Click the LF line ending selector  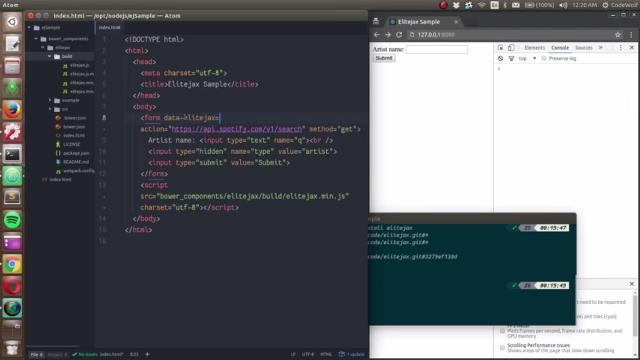[293, 354]
